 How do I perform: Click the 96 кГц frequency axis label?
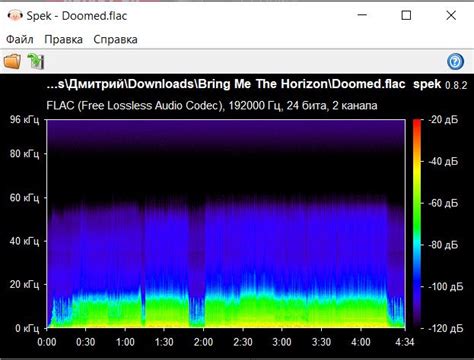pyautogui.click(x=24, y=119)
